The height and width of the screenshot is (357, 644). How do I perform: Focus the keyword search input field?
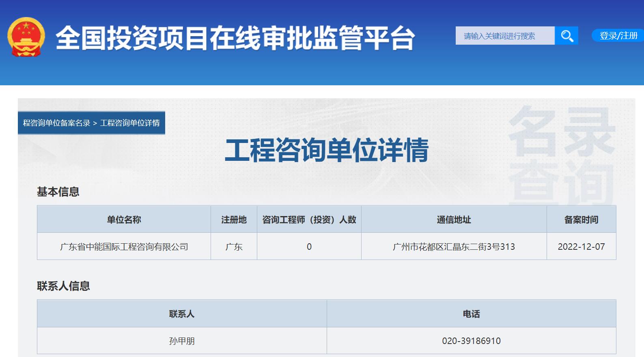pyautogui.click(x=504, y=36)
